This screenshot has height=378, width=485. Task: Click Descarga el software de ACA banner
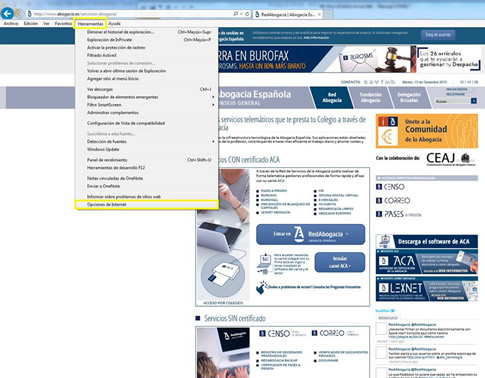[427, 241]
